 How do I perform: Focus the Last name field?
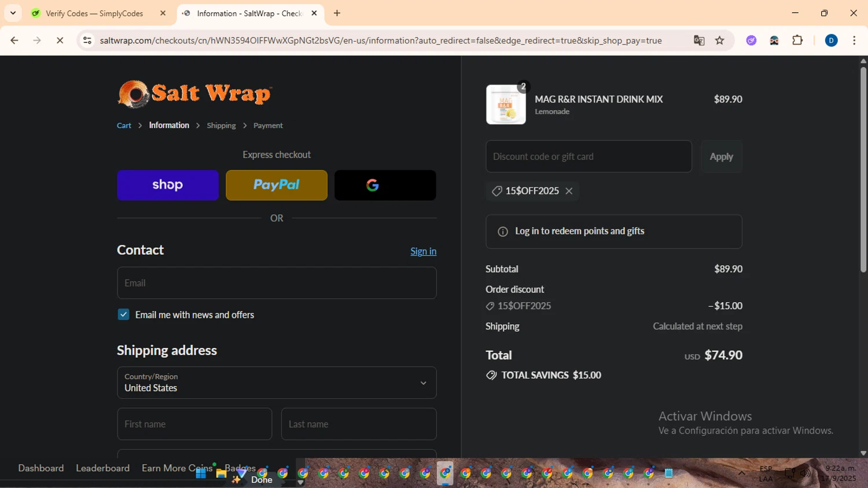tap(359, 424)
